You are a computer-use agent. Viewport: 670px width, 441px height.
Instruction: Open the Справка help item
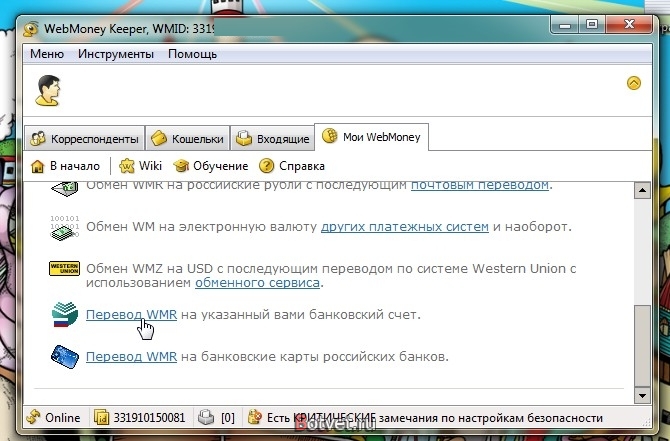pyautogui.click(x=292, y=166)
